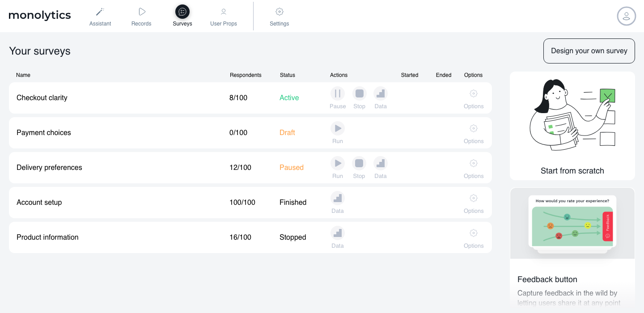Screen dimensions: 644x313
Task: Click the Name column header
Action: pos(23,75)
